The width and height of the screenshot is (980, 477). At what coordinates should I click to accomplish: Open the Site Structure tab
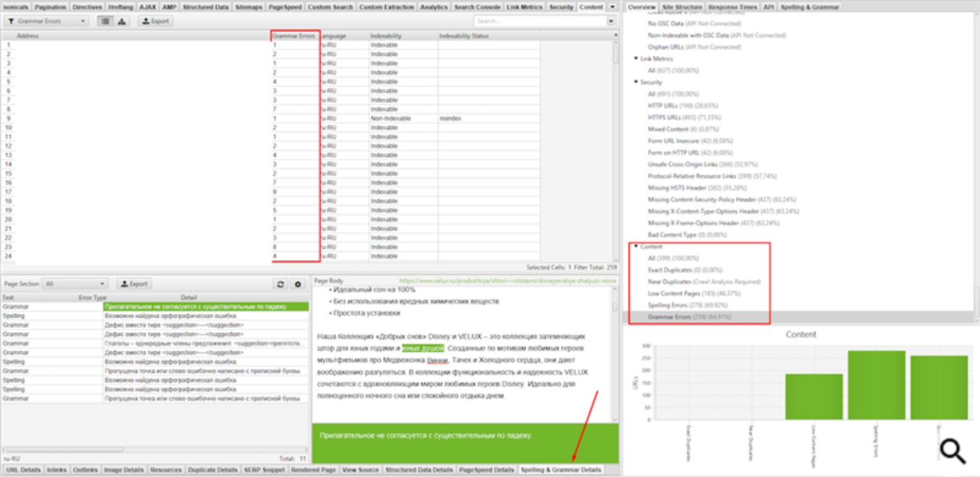(681, 7)
